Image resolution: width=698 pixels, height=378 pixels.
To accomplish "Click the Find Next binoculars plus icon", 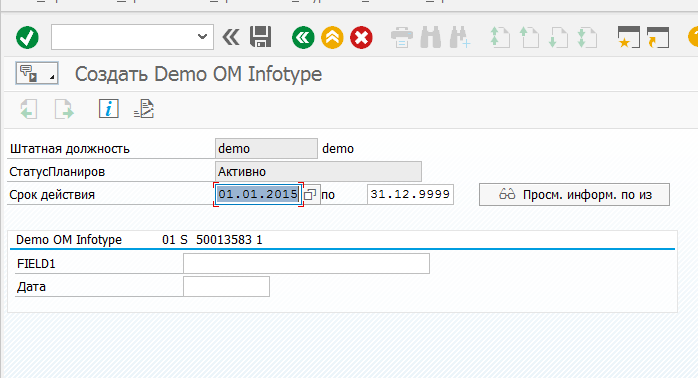I will pyautogui.click(x=459, y=37).
